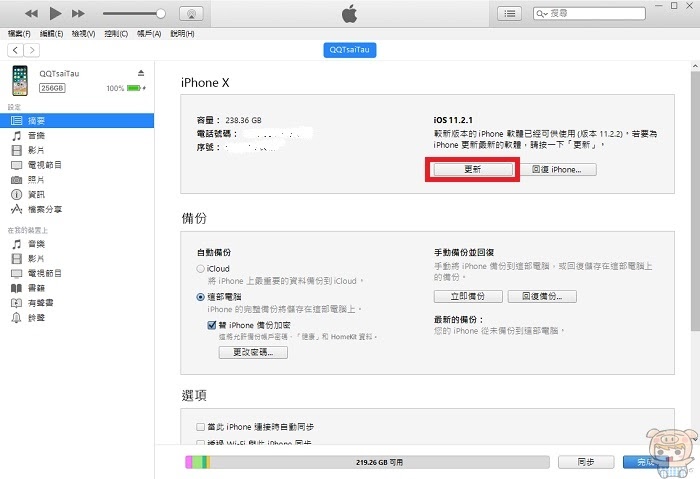700x479 pixels.
Task: Select 摘要 in the settings sidebar
Action: tap(77, 121)
